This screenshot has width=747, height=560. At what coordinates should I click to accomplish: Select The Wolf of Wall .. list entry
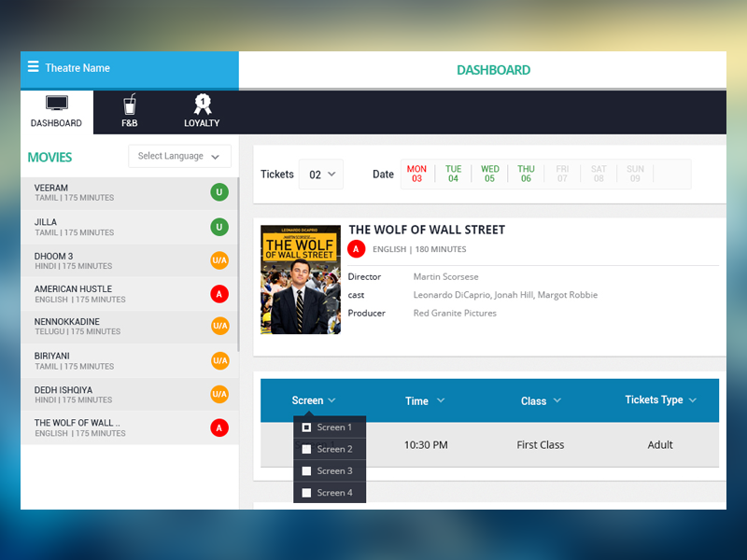[x=129, y=428]
